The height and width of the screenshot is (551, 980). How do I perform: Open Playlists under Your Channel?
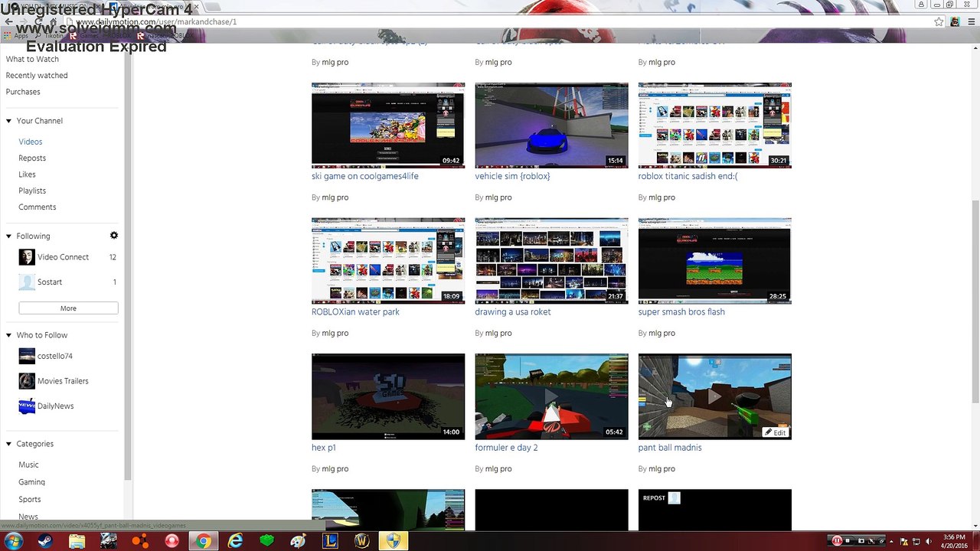[x=32, y=191]
